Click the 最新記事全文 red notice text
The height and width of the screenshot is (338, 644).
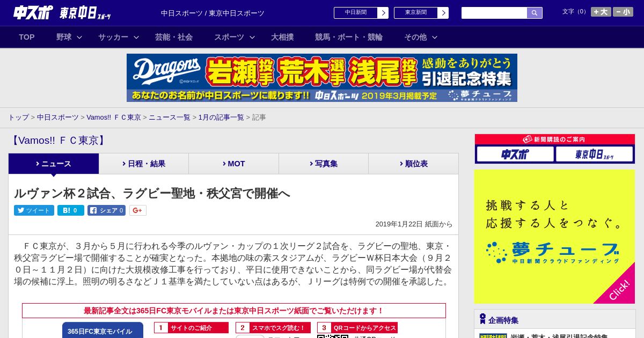(233, 311)
